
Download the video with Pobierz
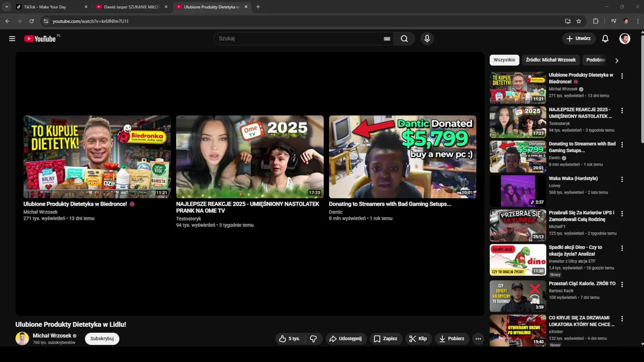coord(452,339)
